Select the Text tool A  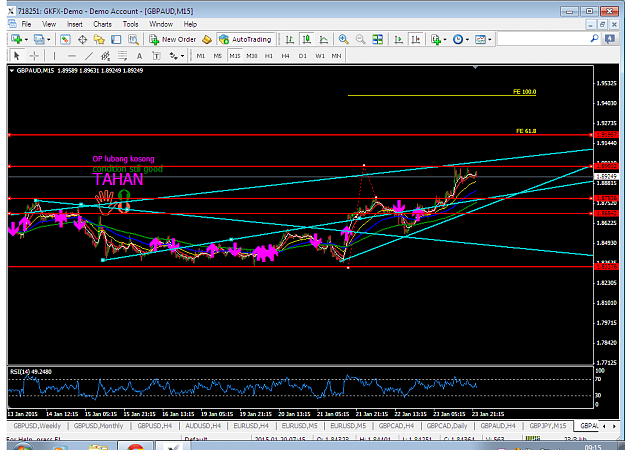[x=140, y=56]
